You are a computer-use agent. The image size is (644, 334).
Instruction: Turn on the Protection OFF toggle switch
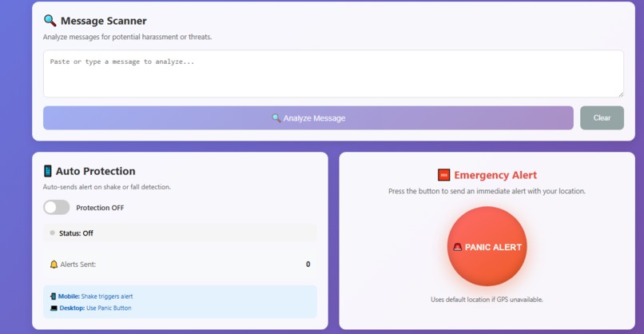(57, 208)
